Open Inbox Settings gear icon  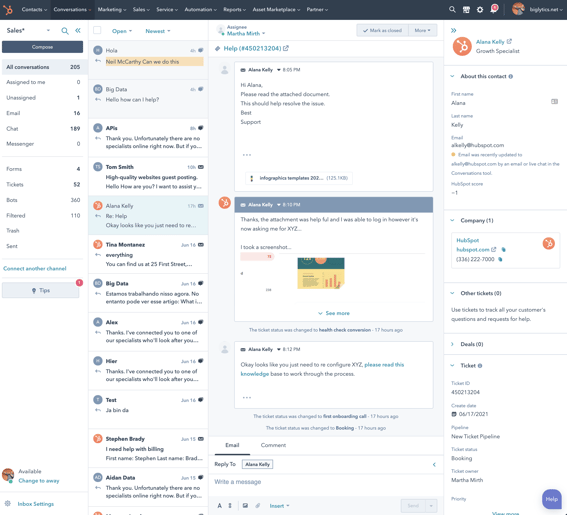point(8,503)
